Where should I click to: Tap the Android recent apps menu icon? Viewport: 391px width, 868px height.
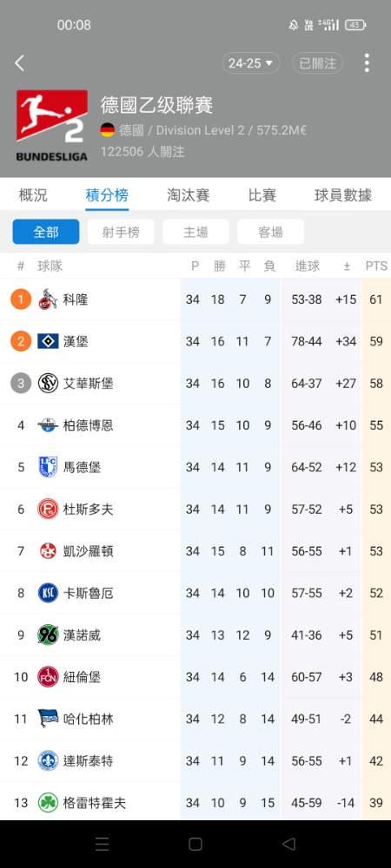103,844
